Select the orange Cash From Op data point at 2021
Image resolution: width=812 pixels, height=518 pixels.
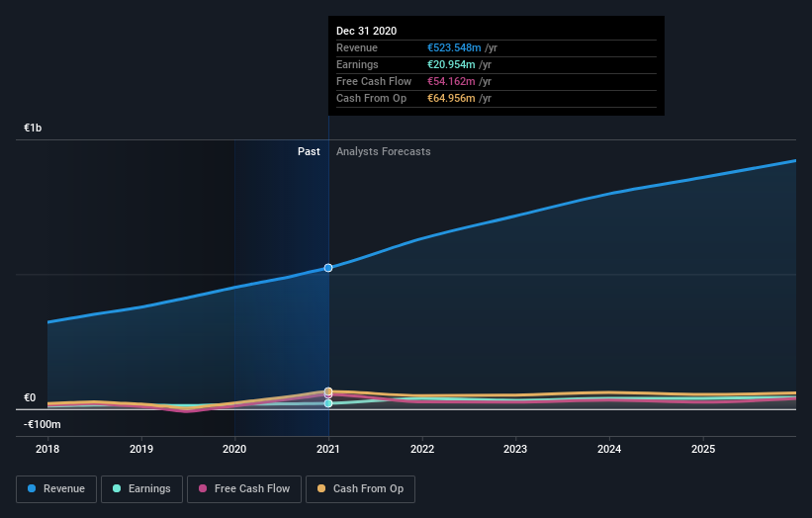point(328,391)
